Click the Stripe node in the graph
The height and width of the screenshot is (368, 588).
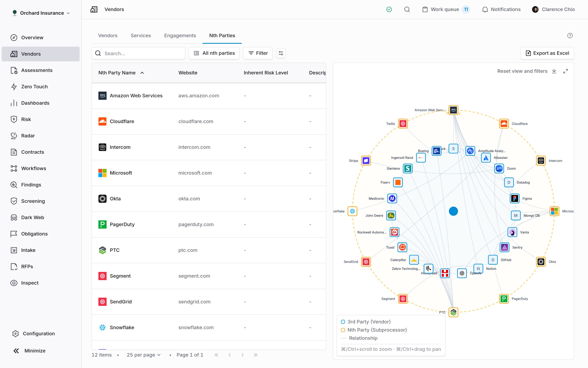pos(366,161)
